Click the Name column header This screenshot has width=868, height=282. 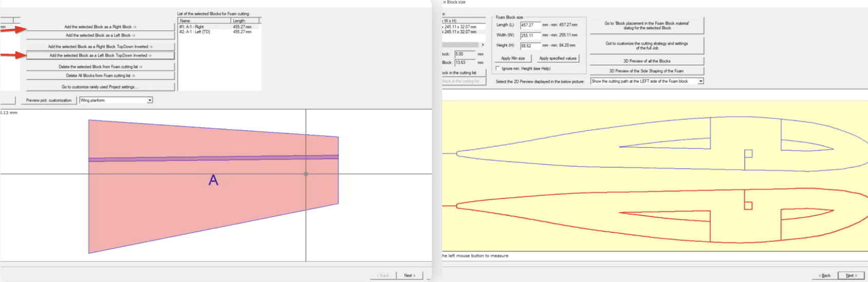(x=204, y=21)
